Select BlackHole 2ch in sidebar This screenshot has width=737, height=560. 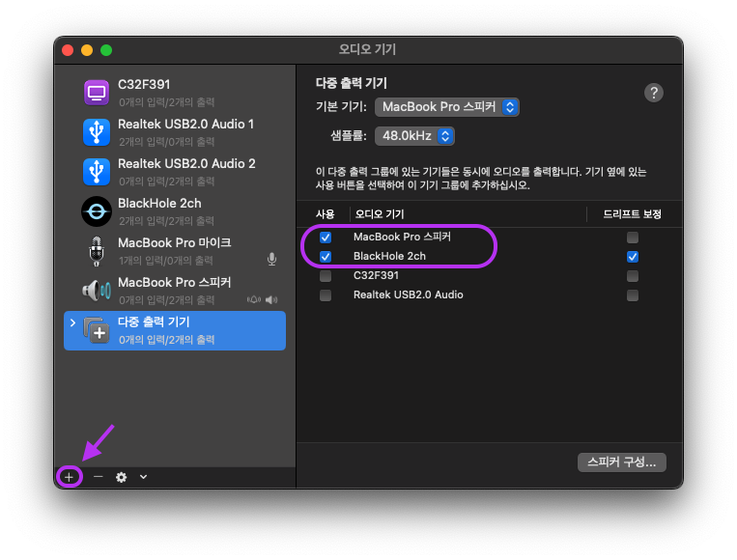pyautogui.click(x=175, y=211)
